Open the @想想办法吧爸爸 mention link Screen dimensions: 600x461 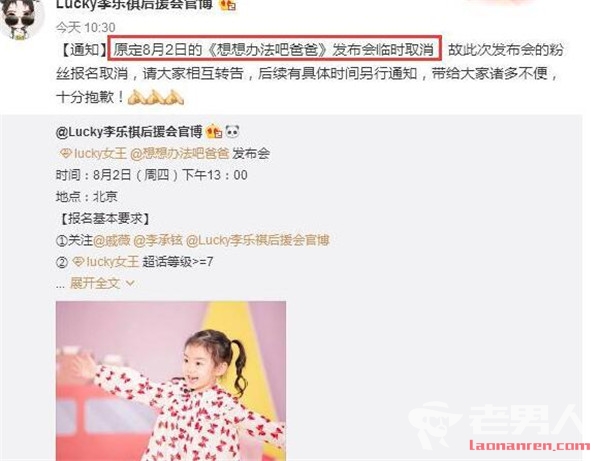179,154
